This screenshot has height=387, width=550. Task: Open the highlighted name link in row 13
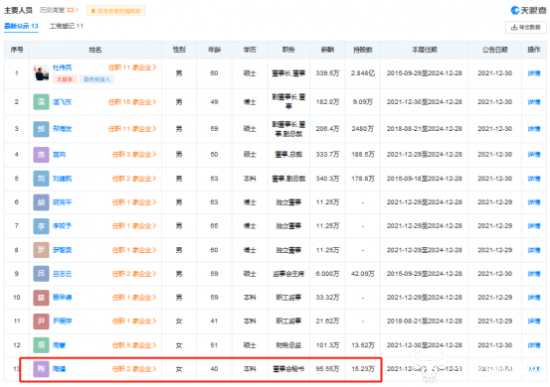pos(59,369)
